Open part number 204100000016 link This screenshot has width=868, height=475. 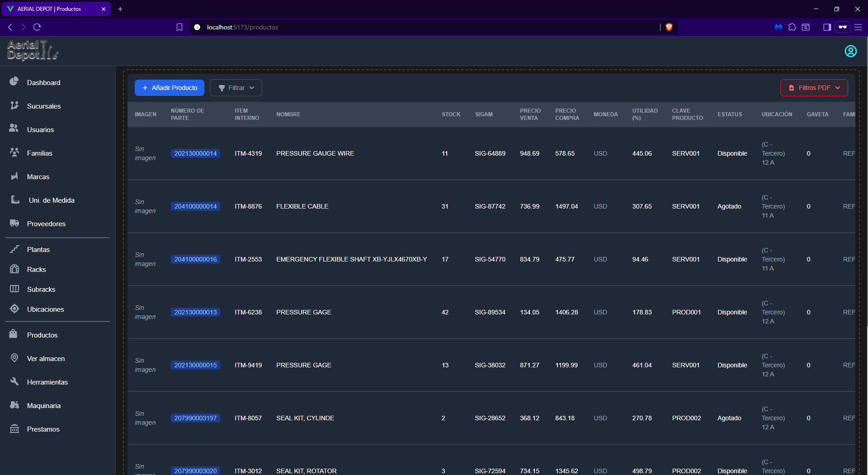click(x=195, y=259)
